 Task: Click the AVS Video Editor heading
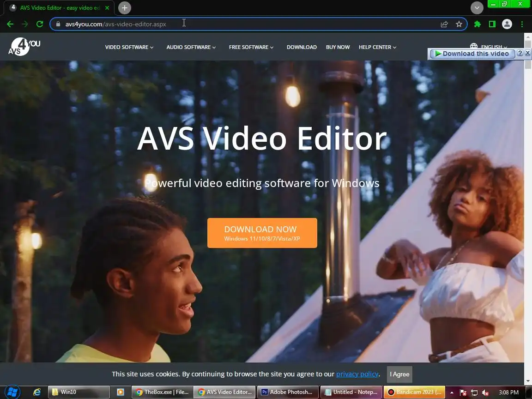tap(262, 138)
